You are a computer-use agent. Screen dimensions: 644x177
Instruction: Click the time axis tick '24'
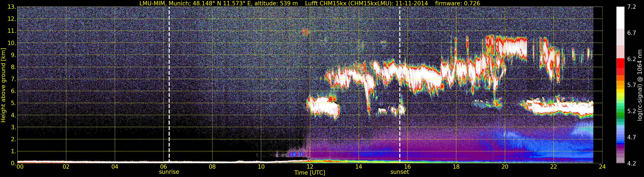pyautogui.click(x=602, y=167)
